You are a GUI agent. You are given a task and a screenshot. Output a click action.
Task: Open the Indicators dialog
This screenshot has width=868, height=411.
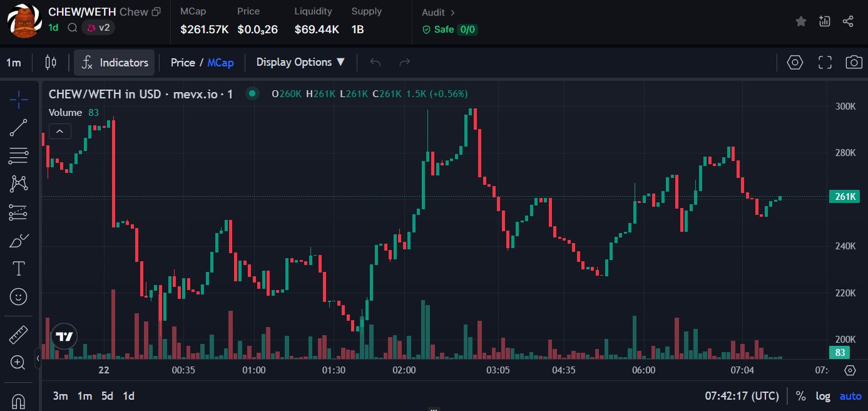click(115, 62)
